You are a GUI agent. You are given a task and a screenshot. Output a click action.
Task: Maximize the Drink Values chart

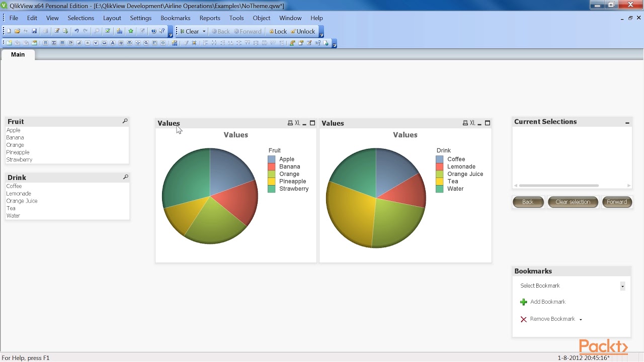tap(488, 123)
